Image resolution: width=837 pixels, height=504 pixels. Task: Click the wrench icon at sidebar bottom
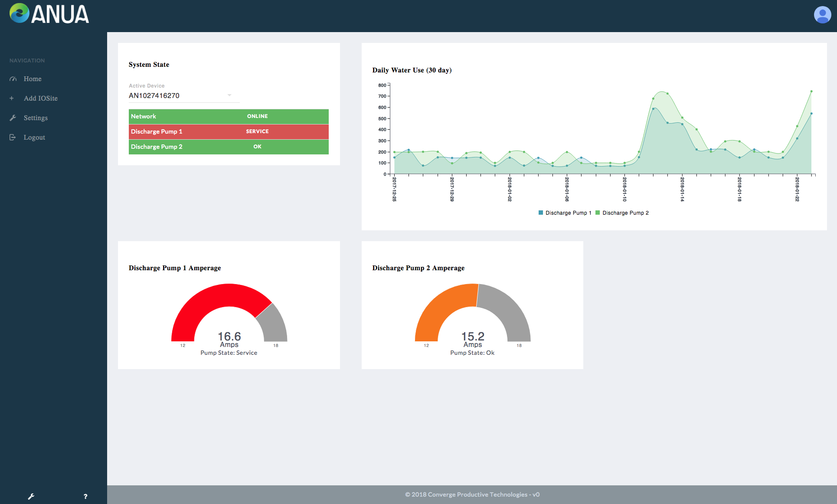(31, 496)
